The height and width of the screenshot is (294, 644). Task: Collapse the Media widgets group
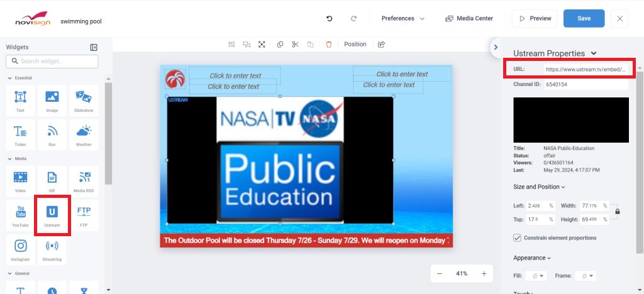tap(17, 159)
